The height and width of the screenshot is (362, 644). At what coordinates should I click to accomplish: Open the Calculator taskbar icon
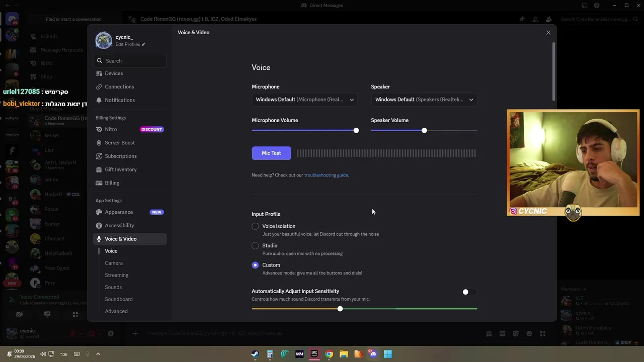click(x=270, y=354)
